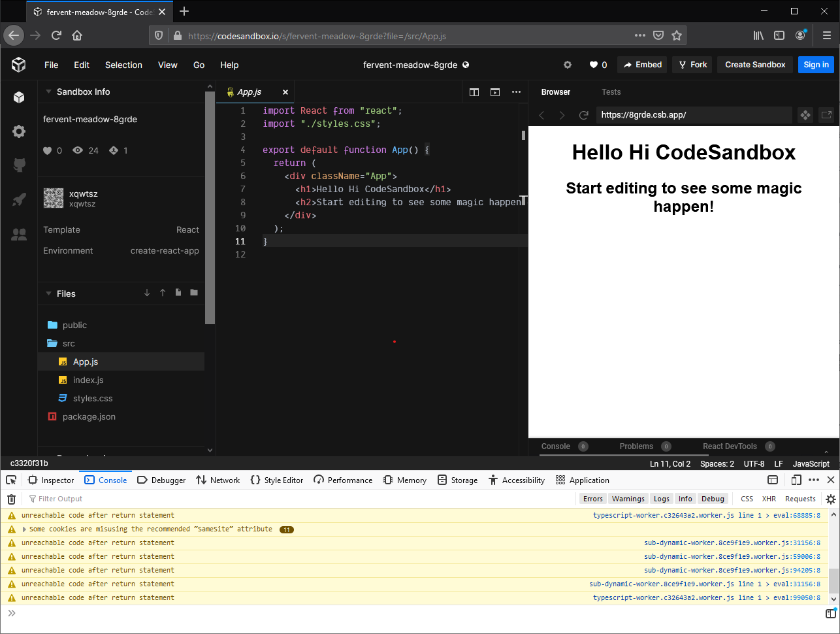Image resolution: width=840 pixels, height=634 pixels.
Task: Open the editor more options ellipsis
Action: 516,92
